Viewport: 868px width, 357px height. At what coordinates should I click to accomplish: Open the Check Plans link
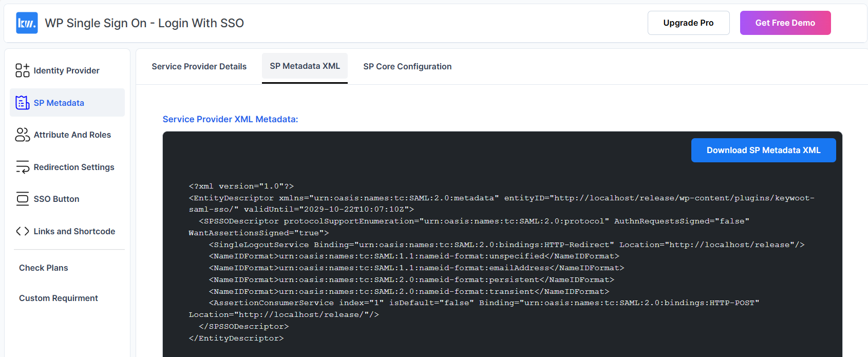coord(44,268)
